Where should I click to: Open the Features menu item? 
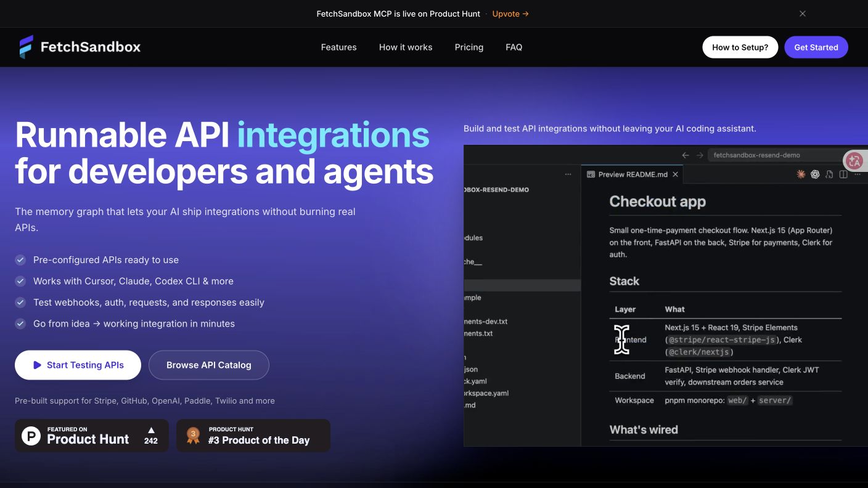pos(338,47)
